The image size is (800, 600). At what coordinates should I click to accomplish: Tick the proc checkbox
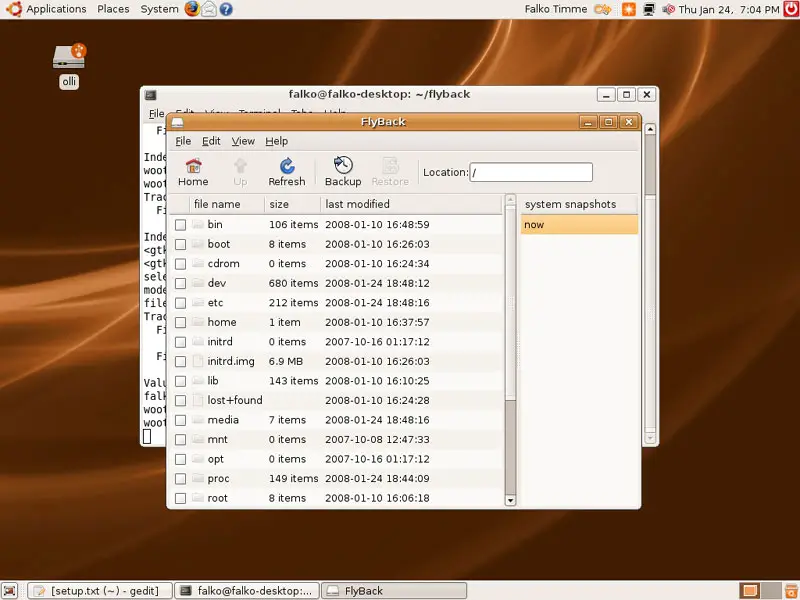(x=180, y=479)
